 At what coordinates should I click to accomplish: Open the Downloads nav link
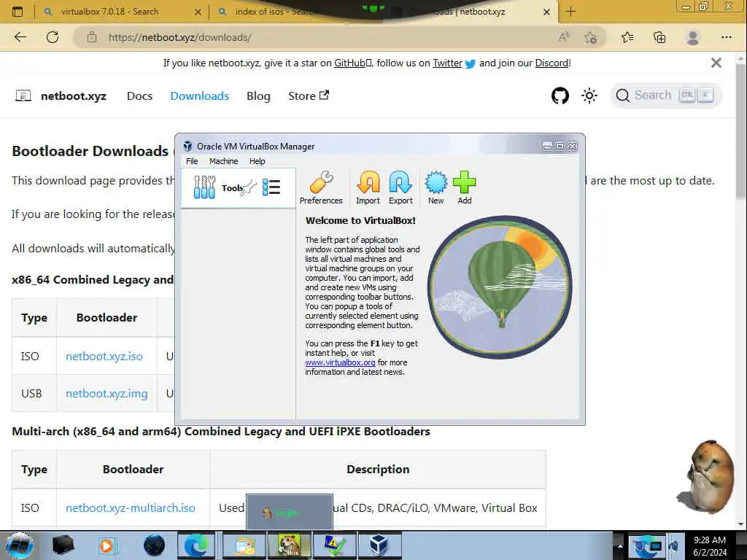[200, 96]
